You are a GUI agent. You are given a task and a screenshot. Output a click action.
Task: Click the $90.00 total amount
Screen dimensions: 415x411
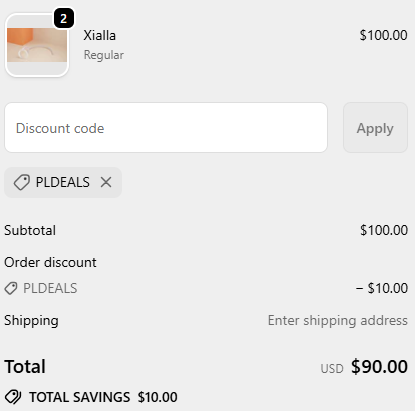coord(379,366)
